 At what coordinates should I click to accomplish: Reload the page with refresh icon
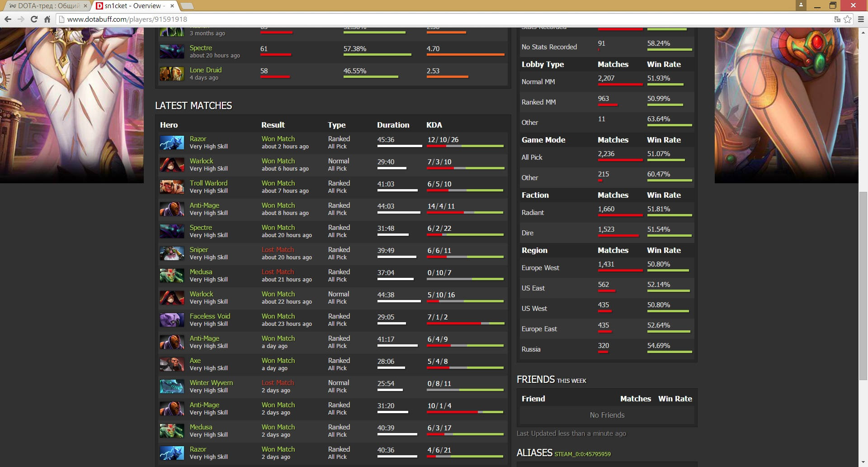coord(34,19)
